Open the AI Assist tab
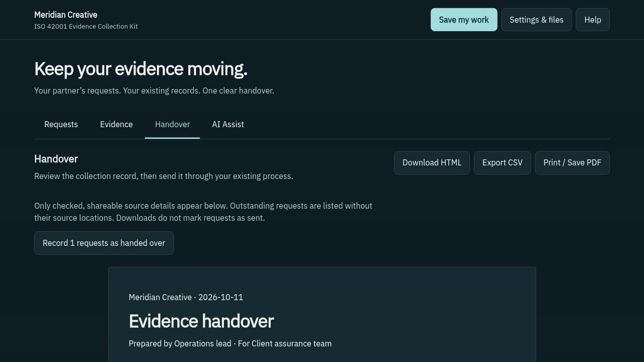The height and width of the screenshot is (362, 644). pyautogui.click(x=228, y=124)
